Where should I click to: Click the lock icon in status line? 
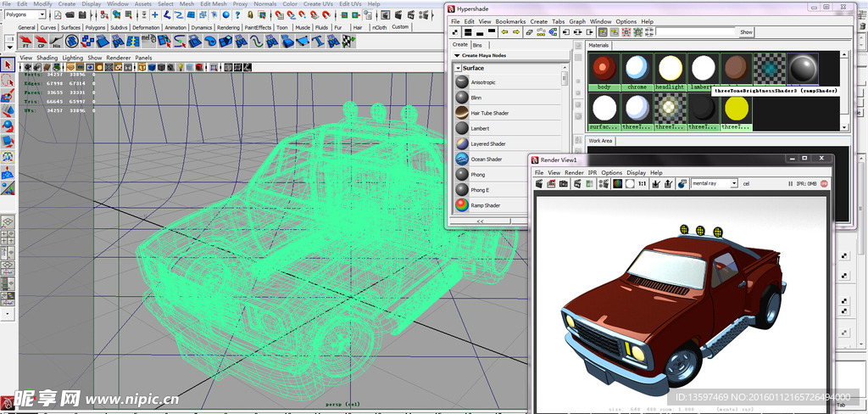point(250,15)
